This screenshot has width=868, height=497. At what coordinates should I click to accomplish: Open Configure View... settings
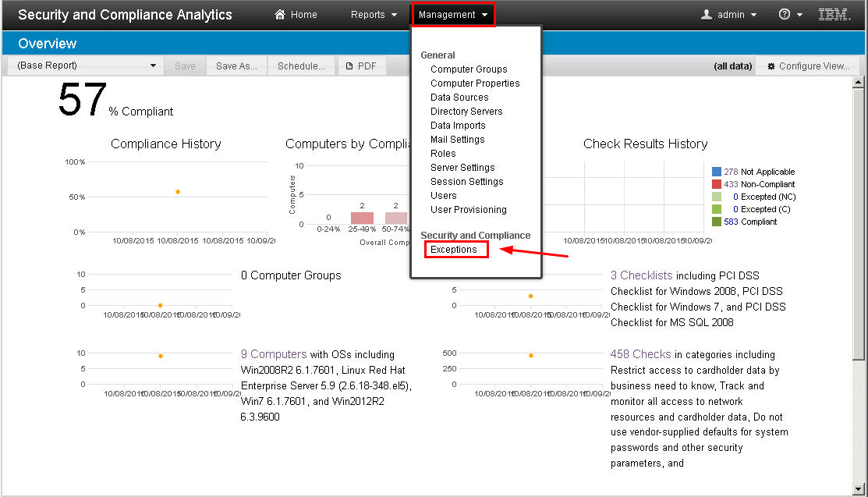809,66
